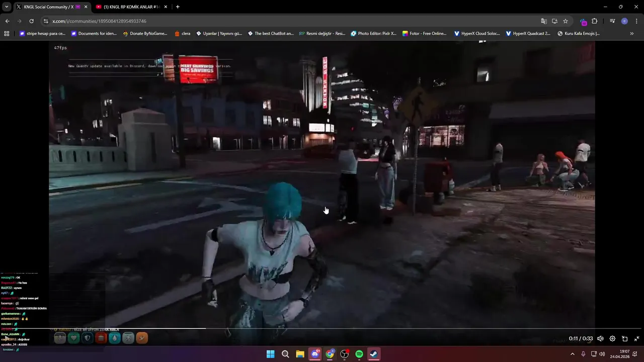
Task: Click the install app icon in address bar
Action: coord(554,21)
